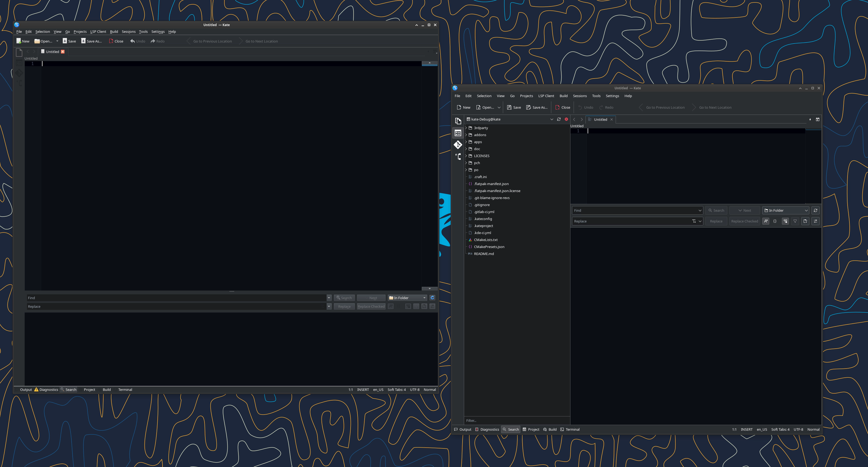Open Documents sidebar in right Kate window
Viewport: 868px width, 467px height.
coord(458,121)
